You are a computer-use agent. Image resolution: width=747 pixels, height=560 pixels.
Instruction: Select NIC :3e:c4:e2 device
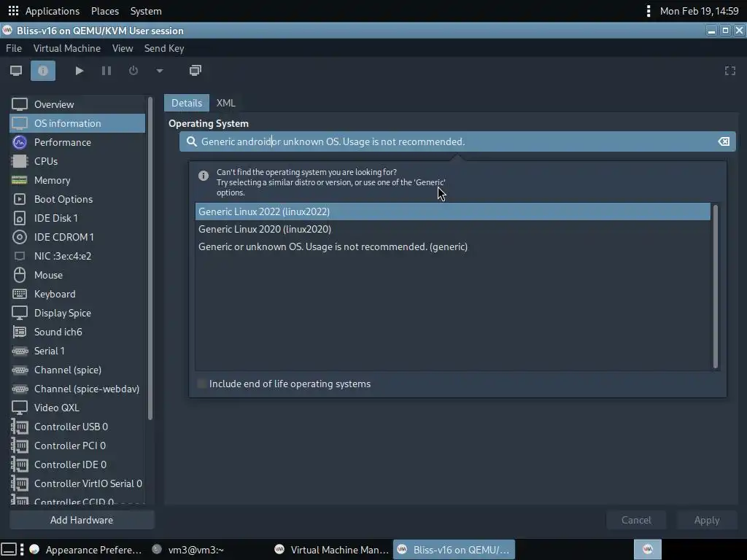point(77,256)
